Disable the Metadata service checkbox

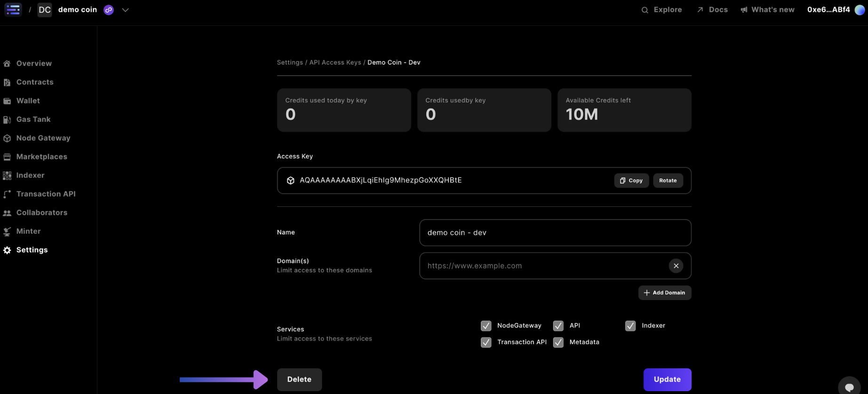558,342
